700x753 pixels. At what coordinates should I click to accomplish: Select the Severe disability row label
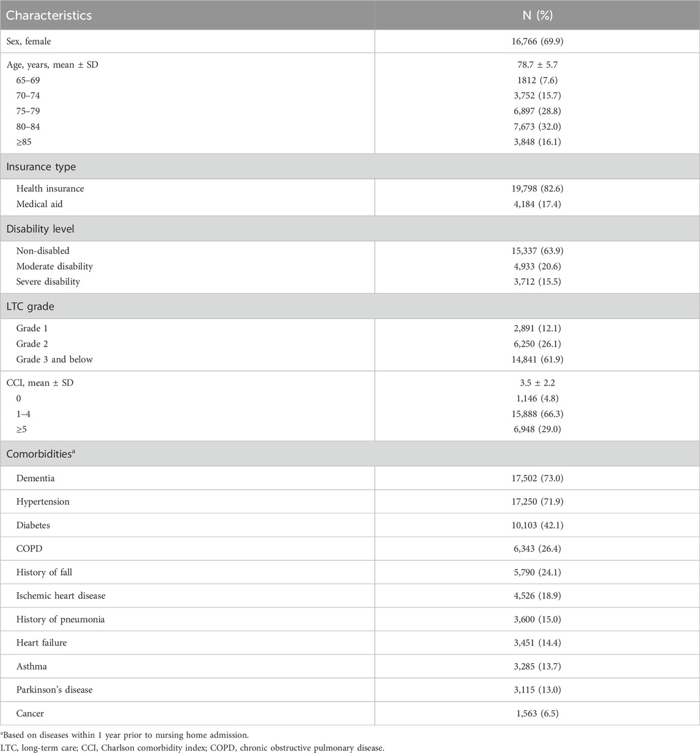pyautogui.click(x=48, y=282)
